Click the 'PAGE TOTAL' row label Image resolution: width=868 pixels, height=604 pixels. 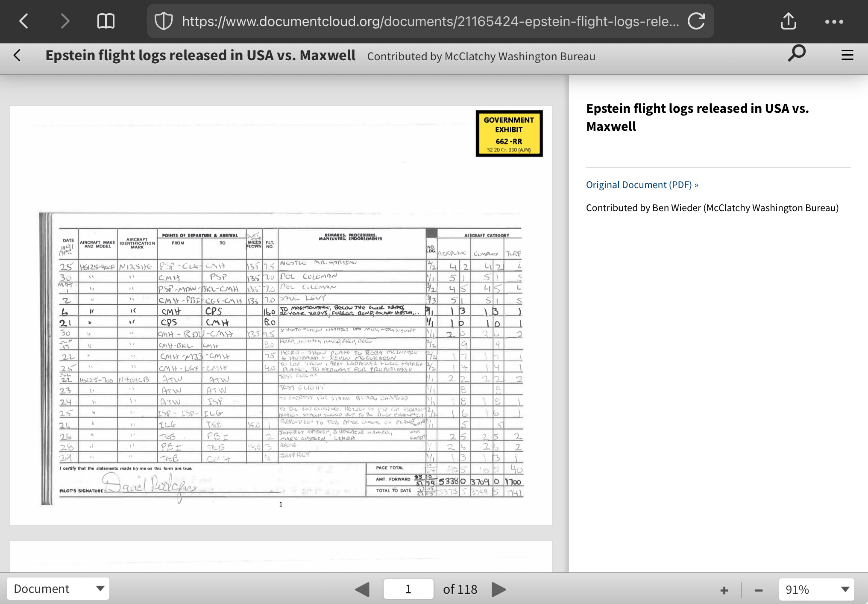point(390,468)
